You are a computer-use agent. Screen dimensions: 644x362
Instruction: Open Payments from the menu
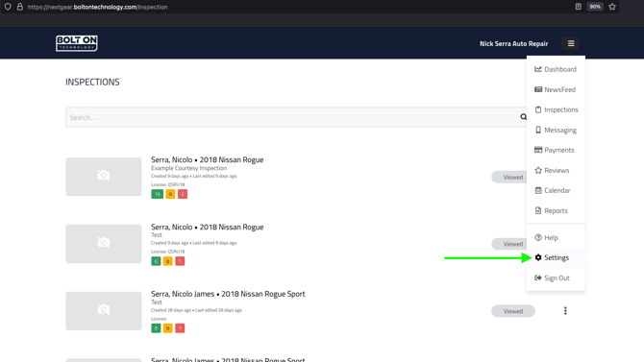point(556,150)
